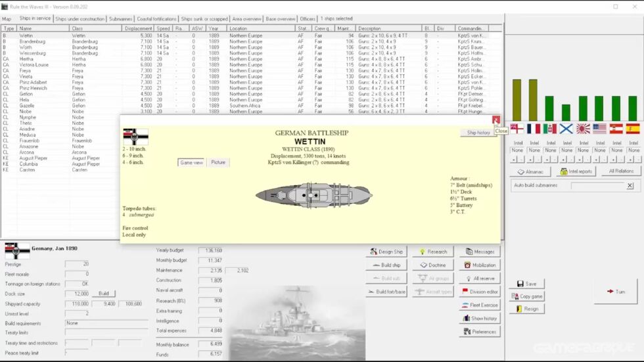
Task: Save the current game
Action: click(x=527, y=284)
